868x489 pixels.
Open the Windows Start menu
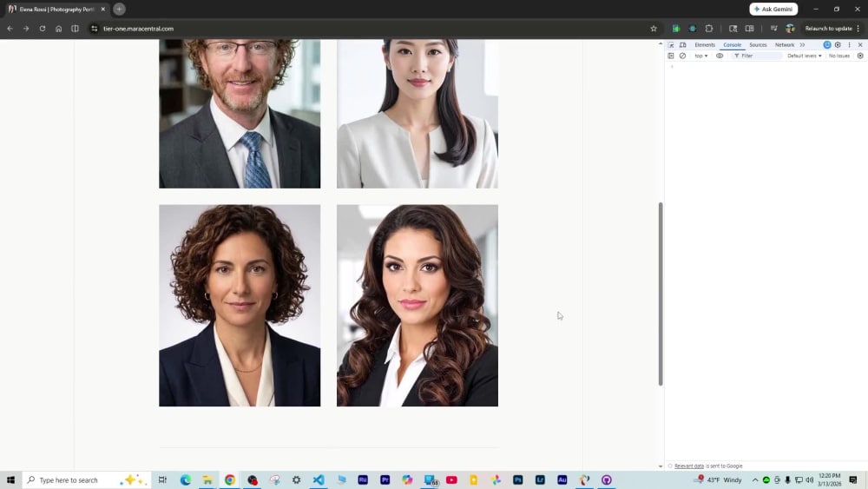(10, 479)
